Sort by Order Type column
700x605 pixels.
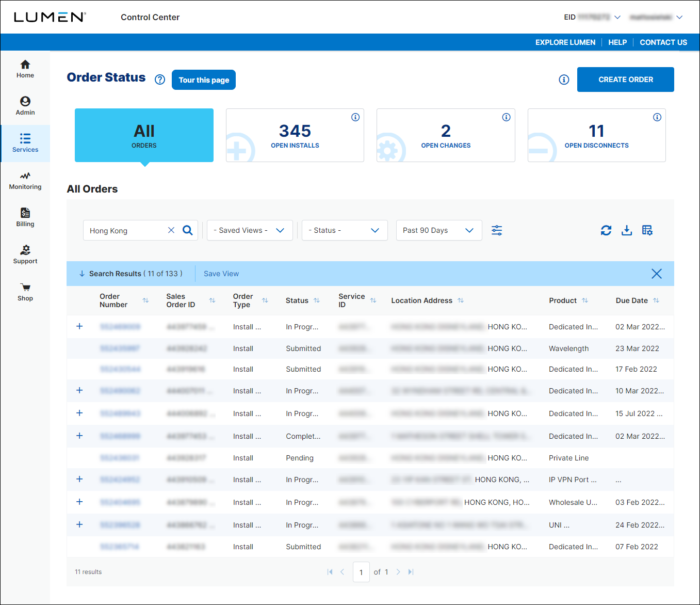tap(265, 300)
